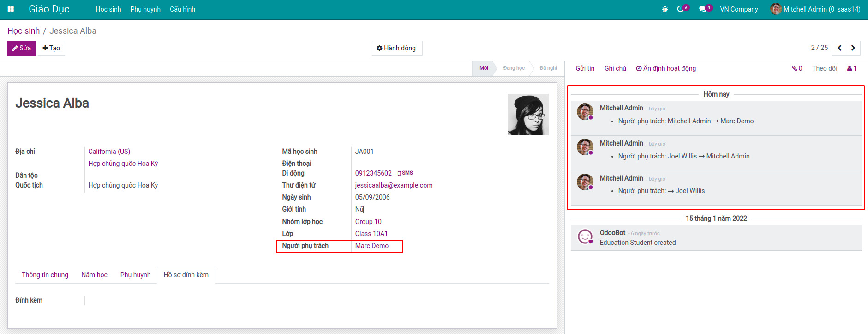Go to the previous student record

[839, 48]
